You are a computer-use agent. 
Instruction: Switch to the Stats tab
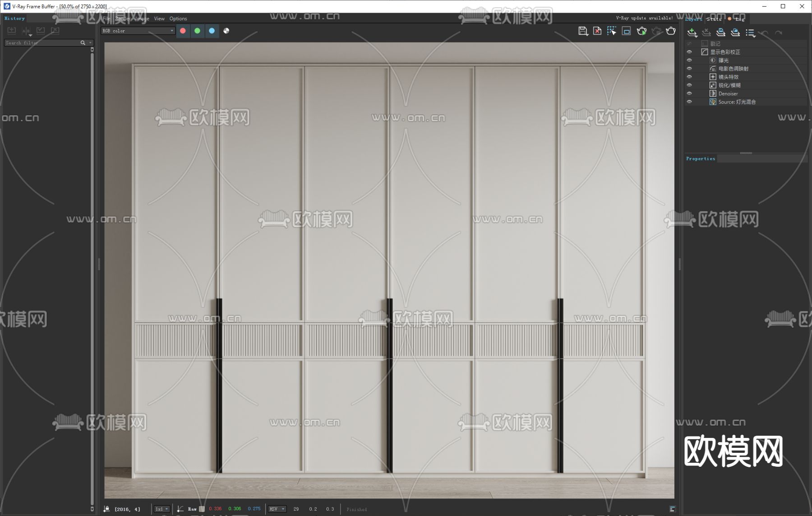pyautogui.click(x=714, y=19)
